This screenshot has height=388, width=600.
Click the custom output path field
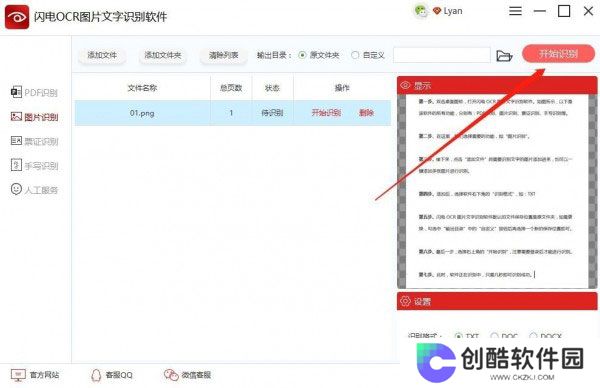tap(442, 55)
